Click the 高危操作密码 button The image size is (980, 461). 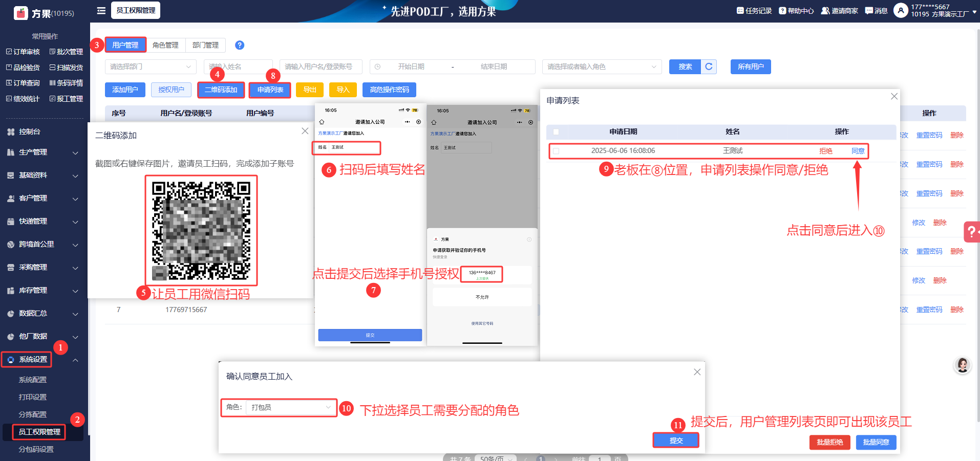[x=389, y=90]
